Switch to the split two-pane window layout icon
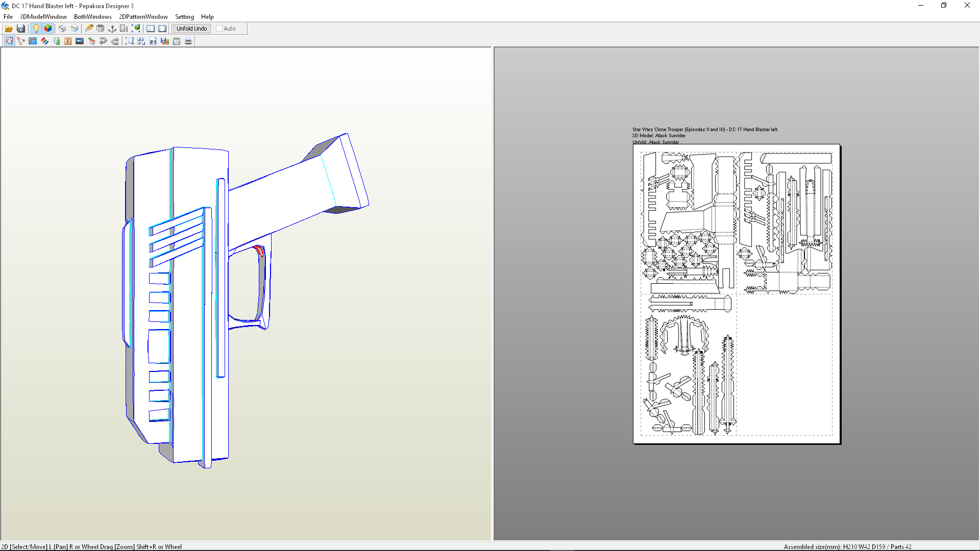 151,29
